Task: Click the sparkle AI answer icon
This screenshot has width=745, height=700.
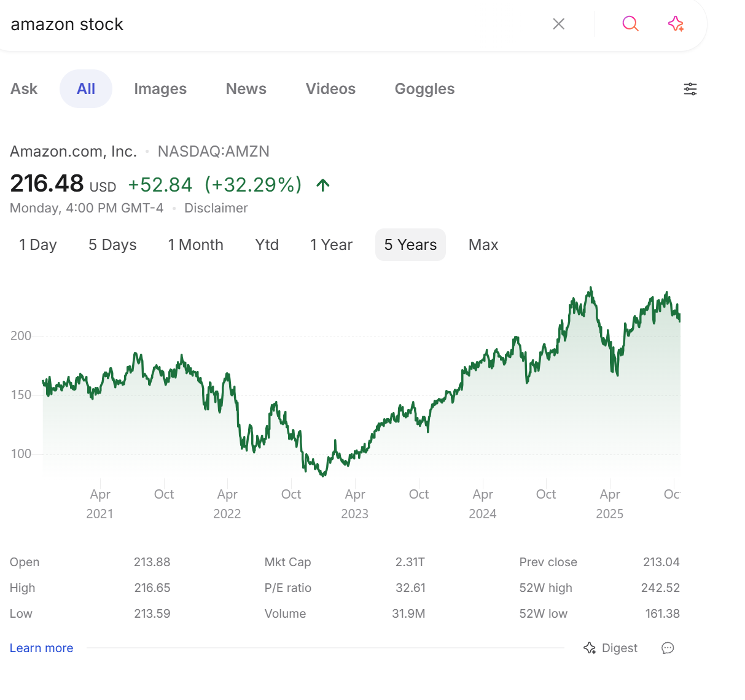Action: tap(676, 24)
